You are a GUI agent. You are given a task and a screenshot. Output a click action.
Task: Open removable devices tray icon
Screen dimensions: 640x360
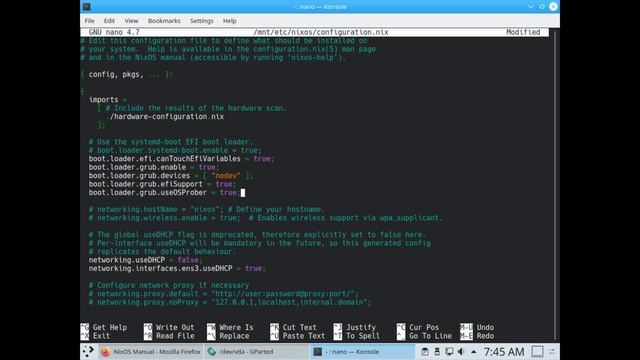click(437, 351)
